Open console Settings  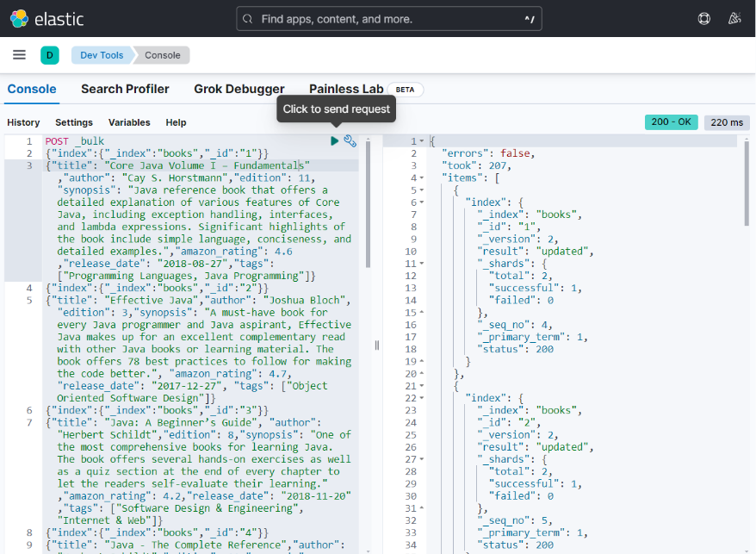74,122
